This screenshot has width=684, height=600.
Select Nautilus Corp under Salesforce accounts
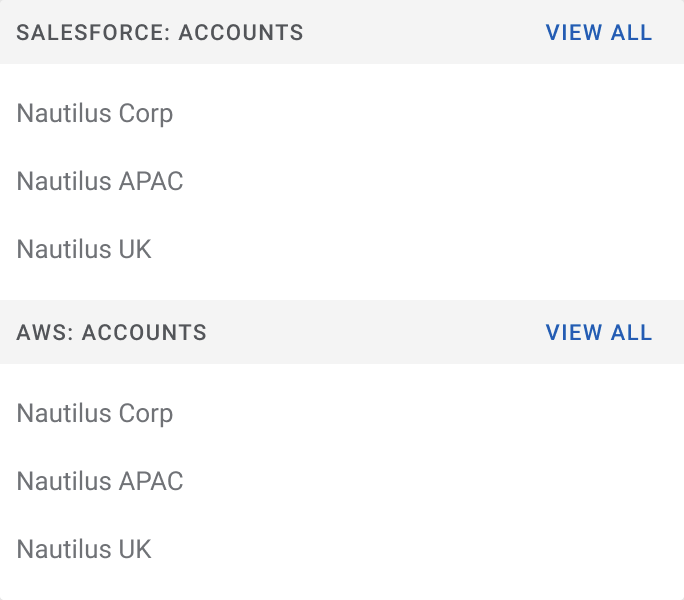tap(95, 114)
